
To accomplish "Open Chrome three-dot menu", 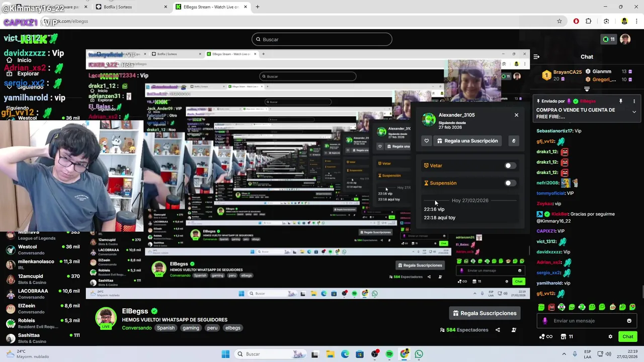I will (x=636, y=21).
